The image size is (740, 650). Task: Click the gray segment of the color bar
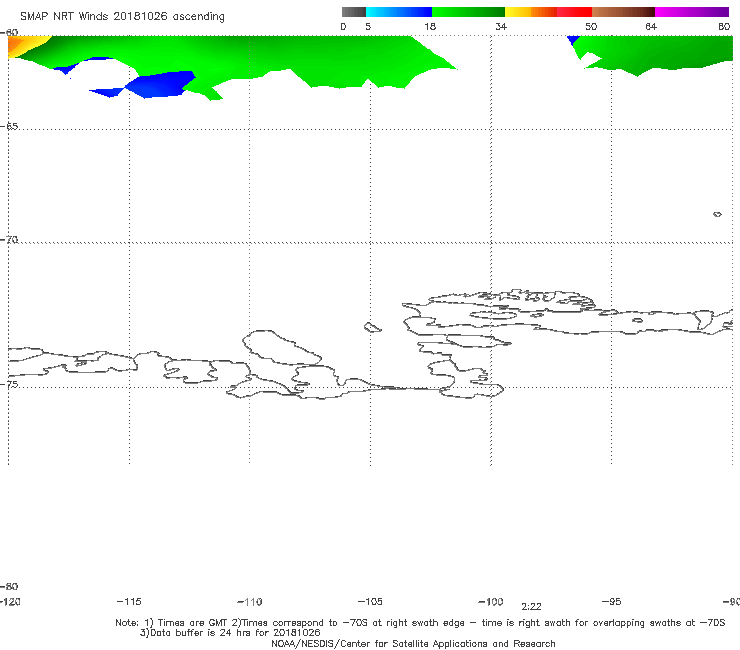(x=354, y=12)
